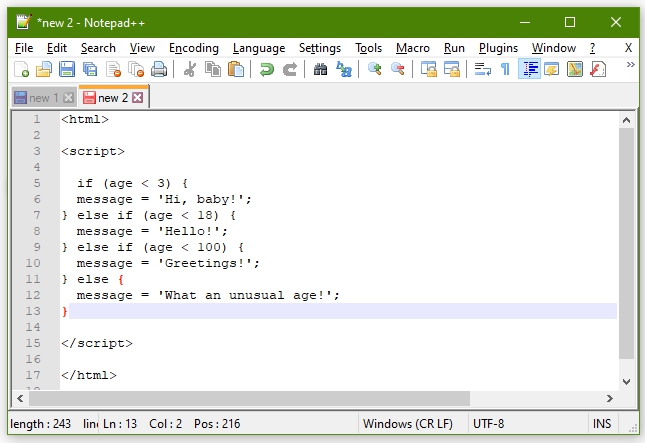The height and width of the screenshot is (443, 645).
Task: Click Windows (CR LF) in the status bar
Action: click(x=408, y=424)
